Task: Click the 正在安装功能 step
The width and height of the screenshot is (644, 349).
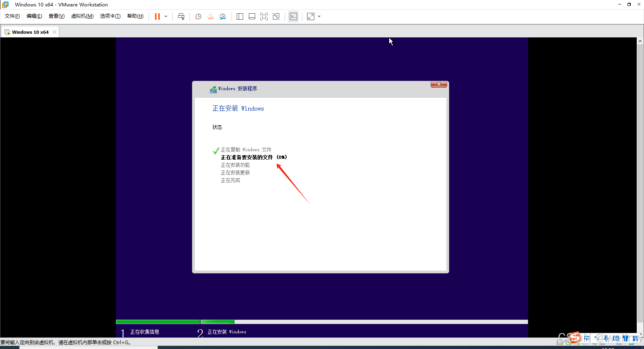Action: 235,165
